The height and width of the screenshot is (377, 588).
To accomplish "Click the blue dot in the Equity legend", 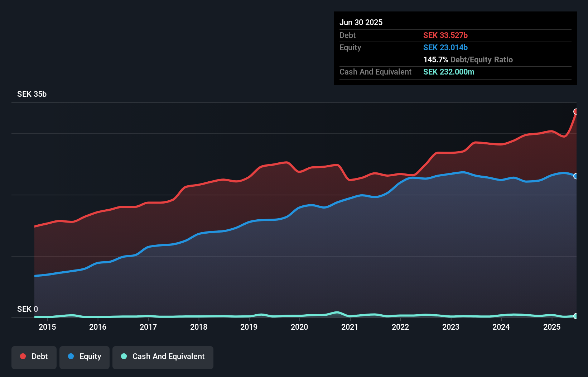I will point(71,356).
